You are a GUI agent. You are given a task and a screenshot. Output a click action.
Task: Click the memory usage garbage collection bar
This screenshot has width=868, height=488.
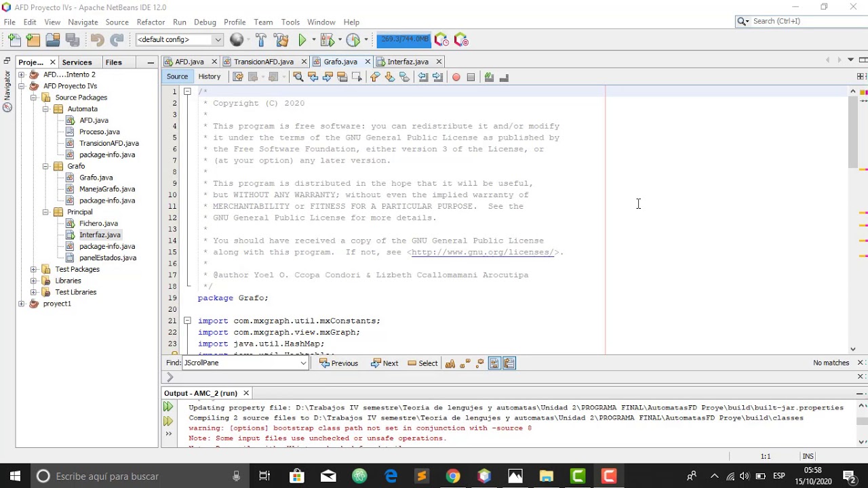(404, 39)
